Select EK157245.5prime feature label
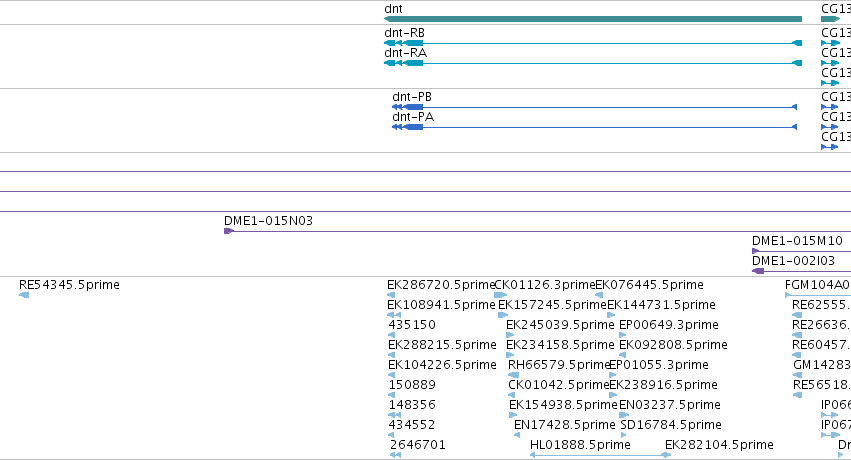This screenshot has width=851, height=460. click(552, 305)
